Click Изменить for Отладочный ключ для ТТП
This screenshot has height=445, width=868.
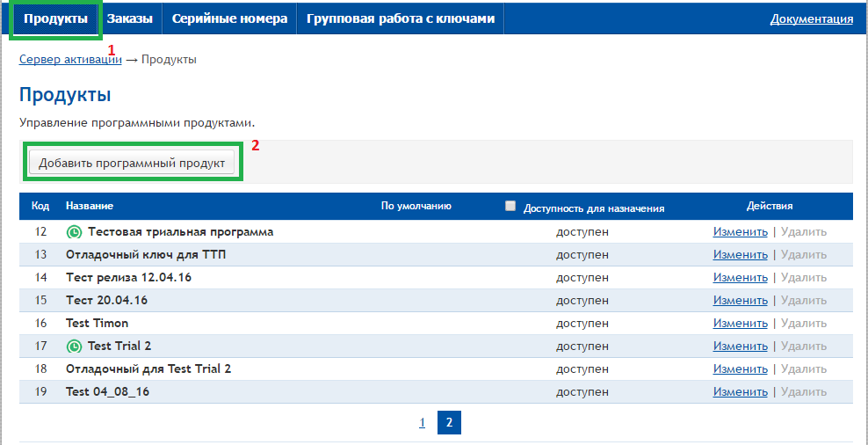740,255
